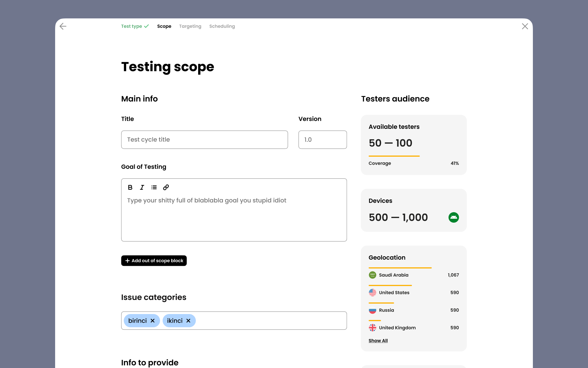This screenshot has width=588, height=368.
Task: Click the 41% coverage value
Action: (x=455, y=163)
